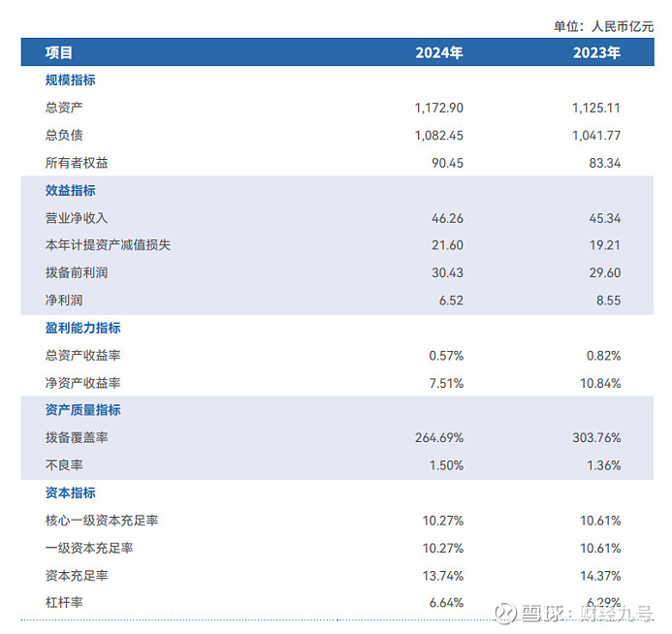
Task: Click the 拨备覆盖率 row label
Action: [77, 438]
